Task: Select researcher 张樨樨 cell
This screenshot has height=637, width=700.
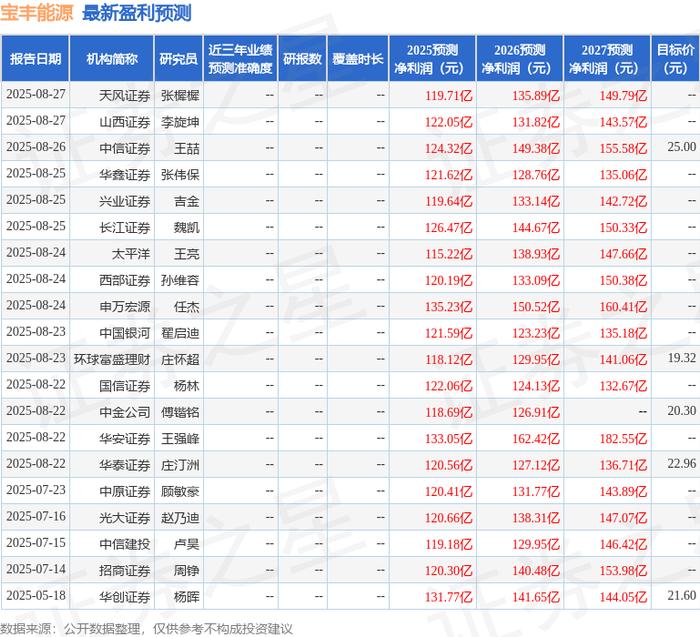Action: pos(180,96)
